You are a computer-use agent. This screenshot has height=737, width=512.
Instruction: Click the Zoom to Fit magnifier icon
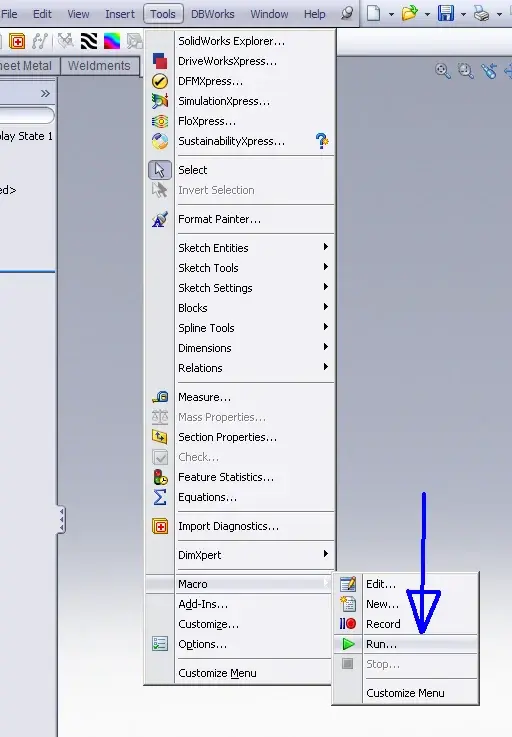[x=442, y=71]
